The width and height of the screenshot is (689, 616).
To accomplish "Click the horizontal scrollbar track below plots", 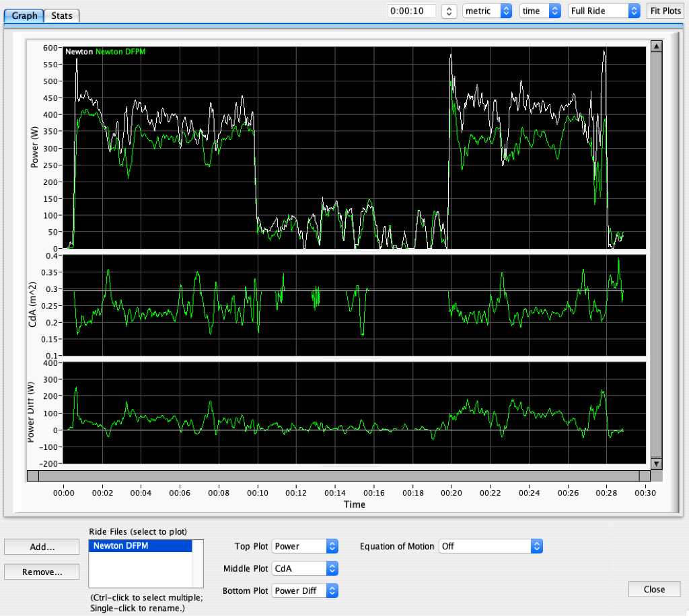I will [336, 476].
